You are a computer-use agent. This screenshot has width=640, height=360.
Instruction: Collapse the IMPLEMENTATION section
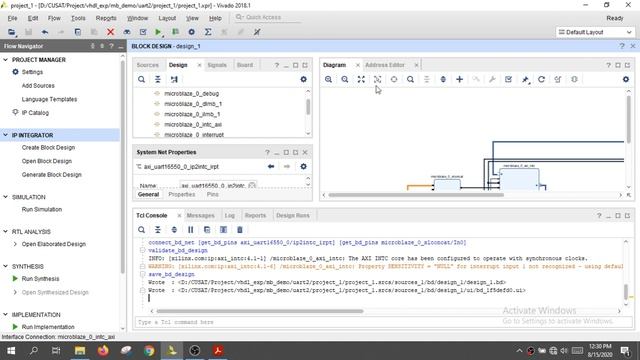coord(5,314)
